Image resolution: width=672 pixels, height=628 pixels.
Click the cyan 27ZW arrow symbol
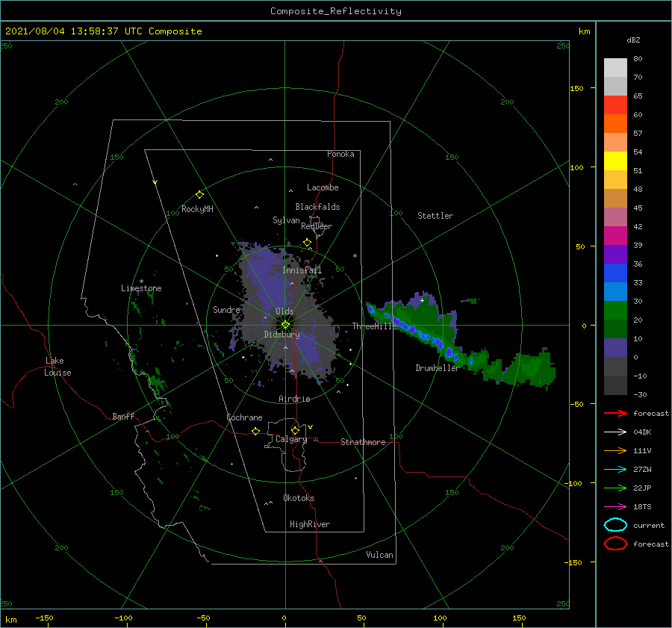616,470
